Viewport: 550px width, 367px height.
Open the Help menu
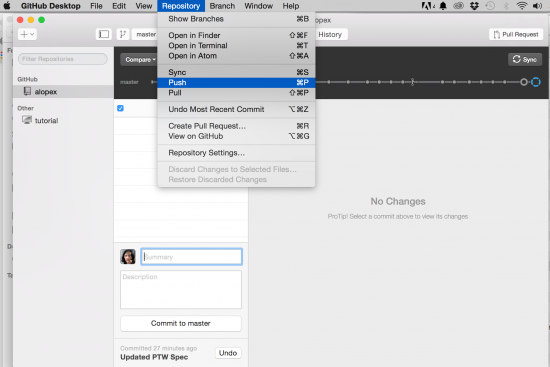point(291,6)
